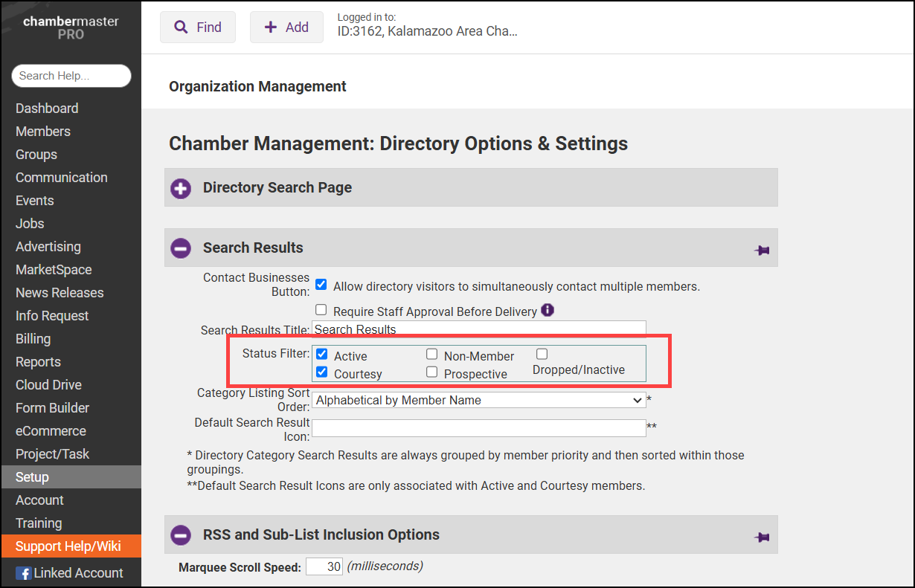Click the Marquee Scroll Speed field
This screenshot has width=915, height=588.
coord(324,566)
